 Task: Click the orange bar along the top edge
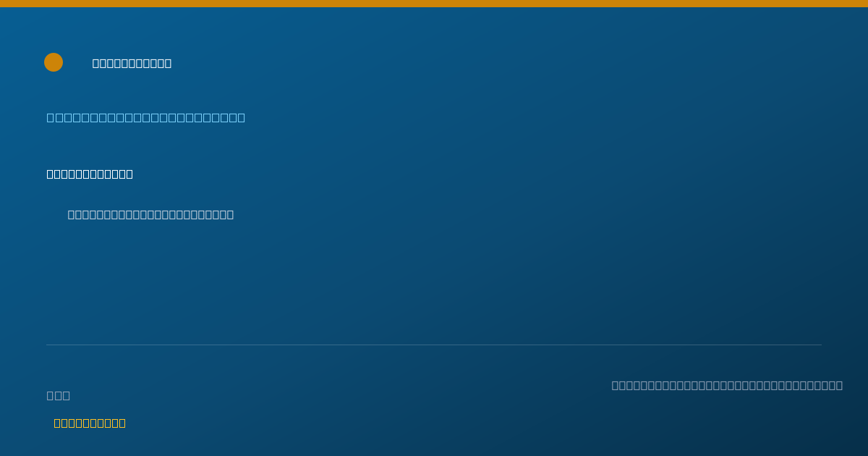click(434, 4)
